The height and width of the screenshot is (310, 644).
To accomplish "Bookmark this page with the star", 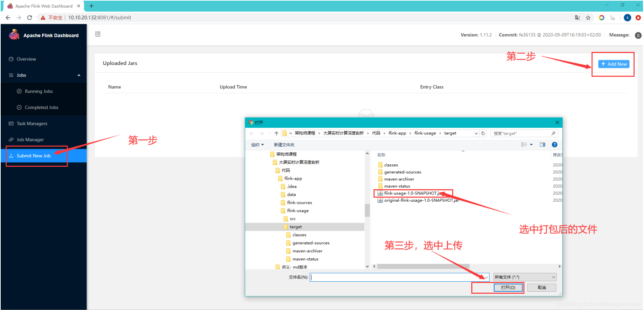I will (588, 18).
